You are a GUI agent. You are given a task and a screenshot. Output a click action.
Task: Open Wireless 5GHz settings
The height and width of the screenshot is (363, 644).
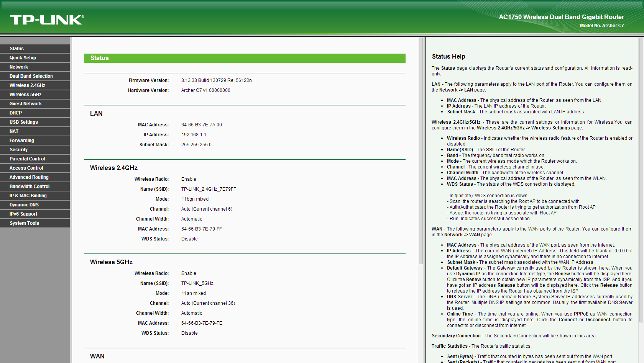click(x=35, y=95)
